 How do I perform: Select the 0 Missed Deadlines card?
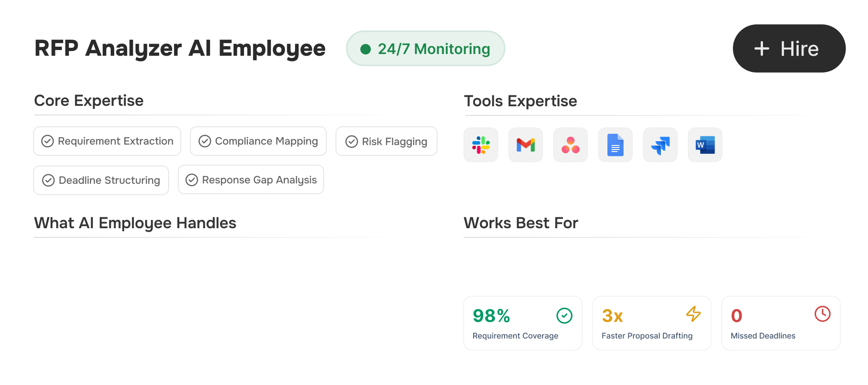tap(780, 324)
